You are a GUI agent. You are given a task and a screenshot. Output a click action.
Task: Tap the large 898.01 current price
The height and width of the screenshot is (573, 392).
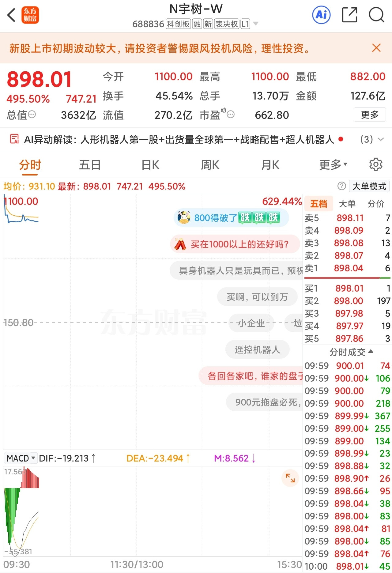39,79
